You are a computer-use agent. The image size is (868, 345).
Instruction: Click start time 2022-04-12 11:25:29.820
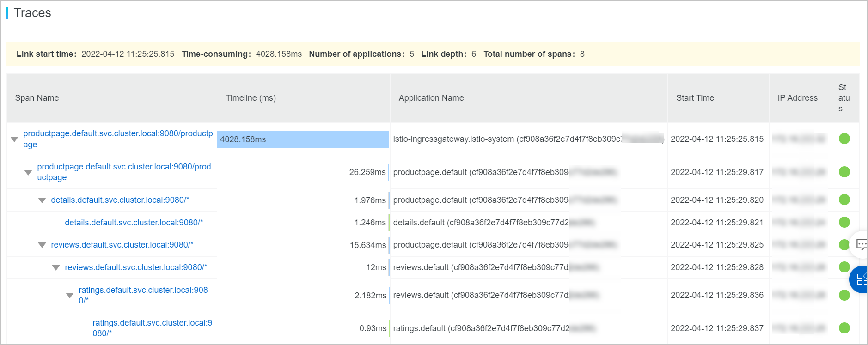click(x=717, y=200)
